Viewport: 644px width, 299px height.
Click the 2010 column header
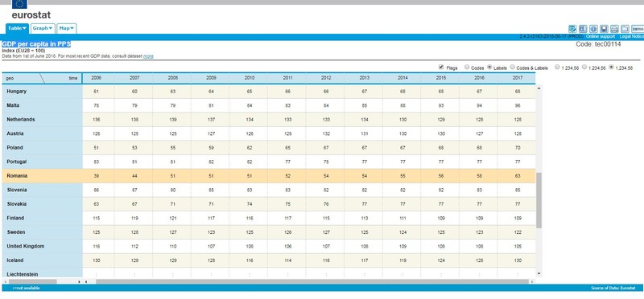tap(250, 78)
